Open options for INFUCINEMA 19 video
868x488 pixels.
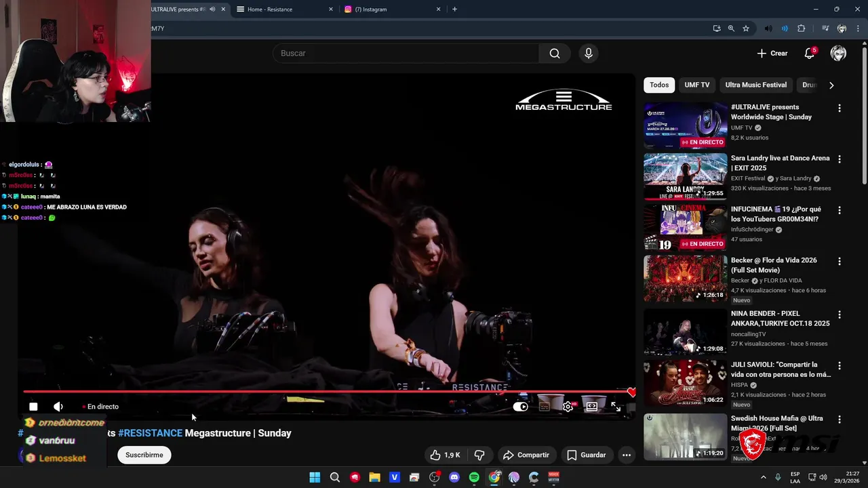coord(840,210)
